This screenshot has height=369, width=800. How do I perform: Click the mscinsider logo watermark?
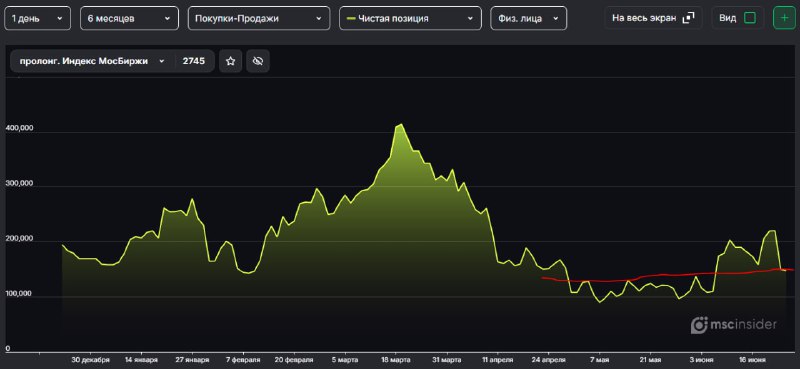click(734, 324)
